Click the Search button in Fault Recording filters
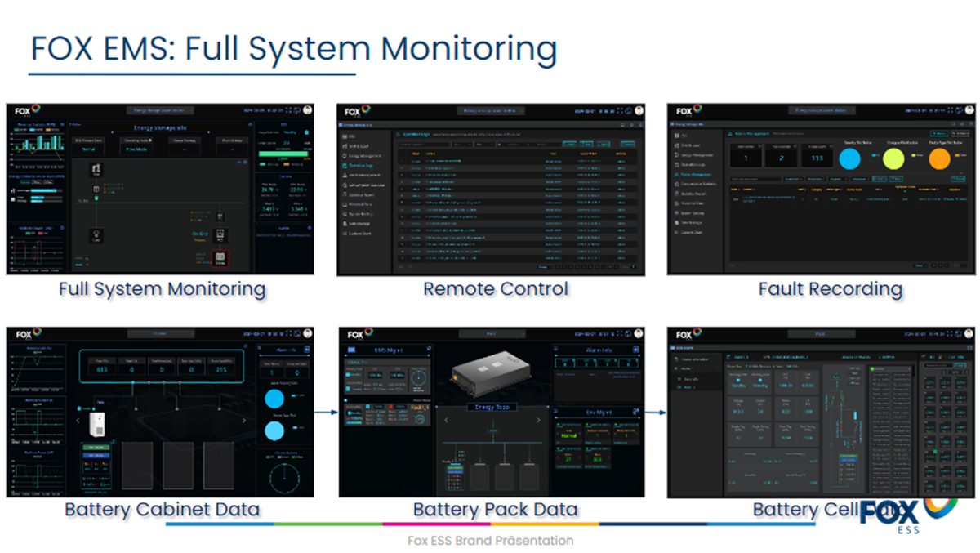Screen dimensions: 980x553 click(879, 177)
